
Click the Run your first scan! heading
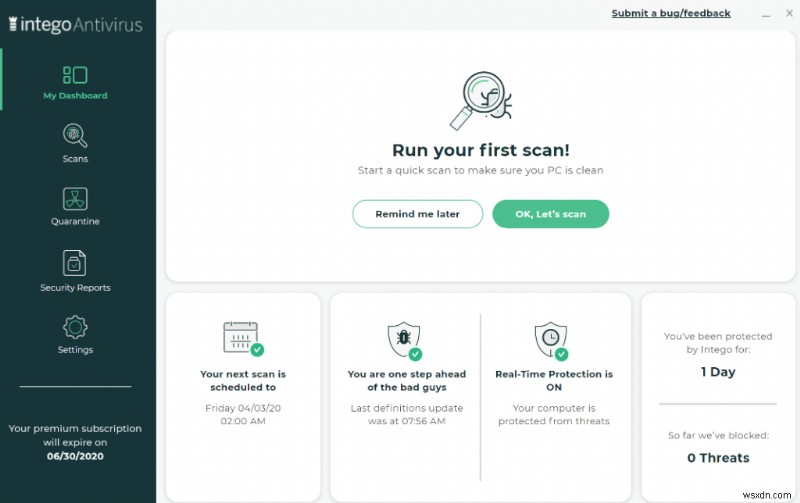[x=481, y=150]
